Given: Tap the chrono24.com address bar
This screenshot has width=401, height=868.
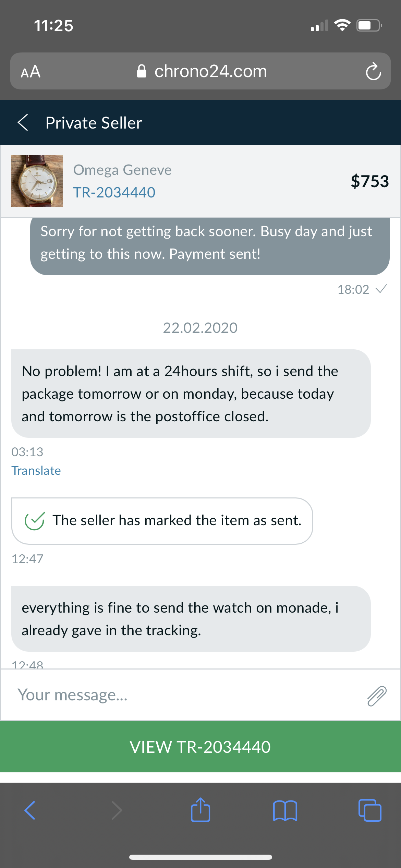Looking at the screenshot, I should 202,71.
